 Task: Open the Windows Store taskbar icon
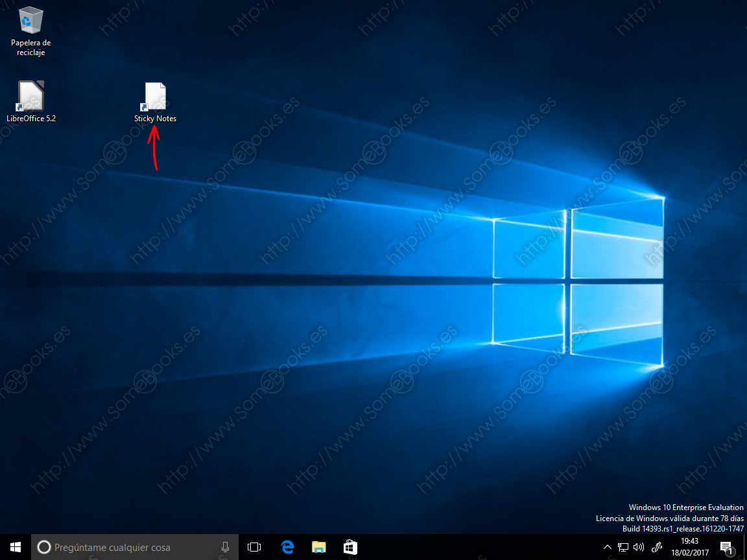350,547
